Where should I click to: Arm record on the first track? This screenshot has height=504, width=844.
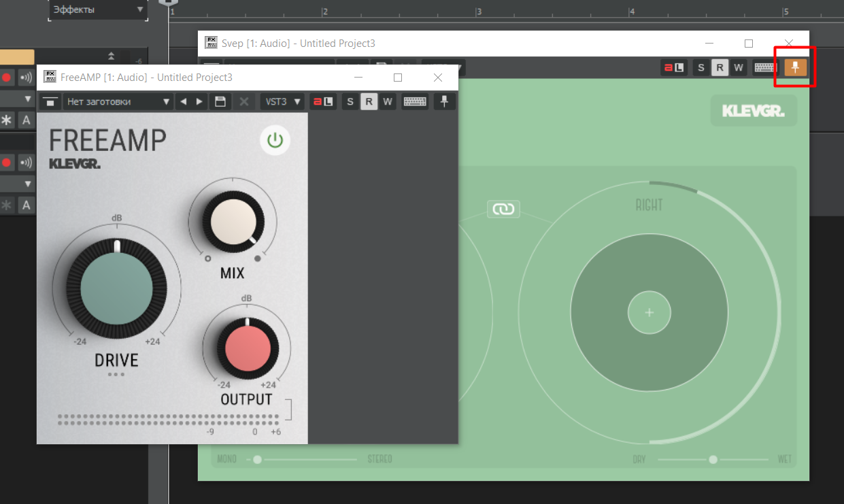coord(7,77)
